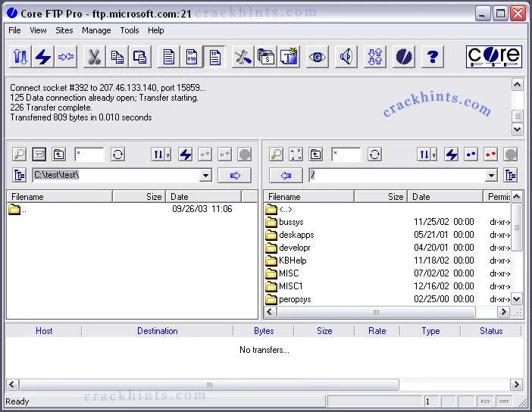The width and height of the screenshot is (532, 412).
Task: Click the question mark help icon
Action: [x=432, y=57]
